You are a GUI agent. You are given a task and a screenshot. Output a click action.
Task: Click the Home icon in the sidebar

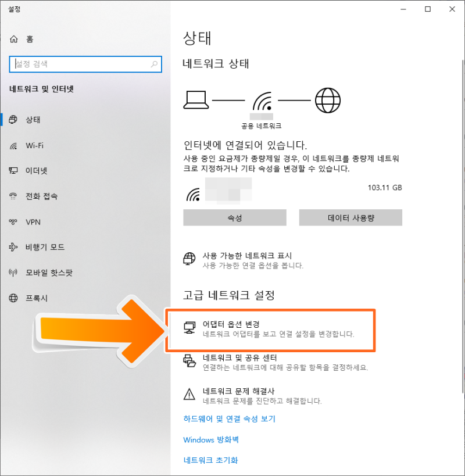pos(13,39)
